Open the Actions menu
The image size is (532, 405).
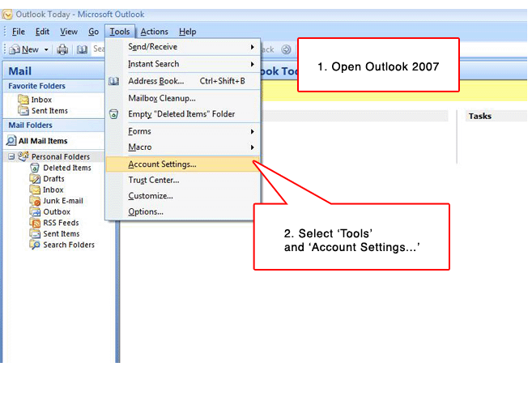pos(154,32)
